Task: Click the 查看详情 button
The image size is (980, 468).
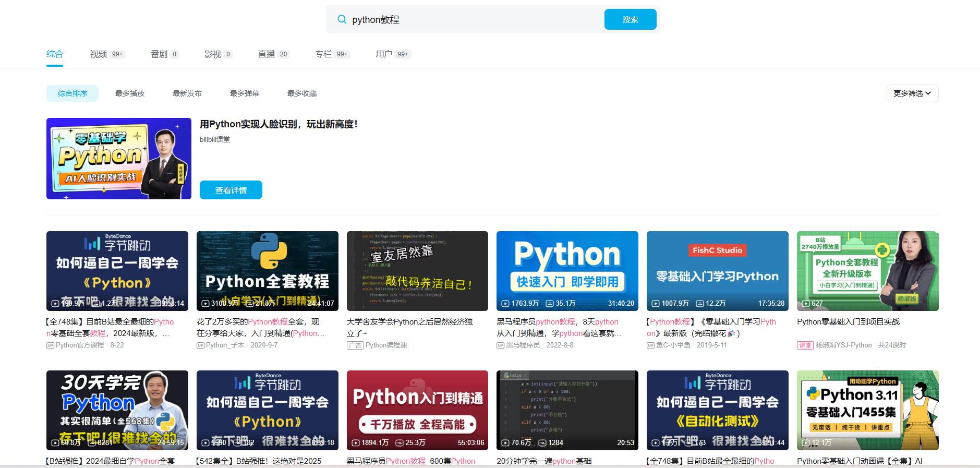Action: point(231,190)
